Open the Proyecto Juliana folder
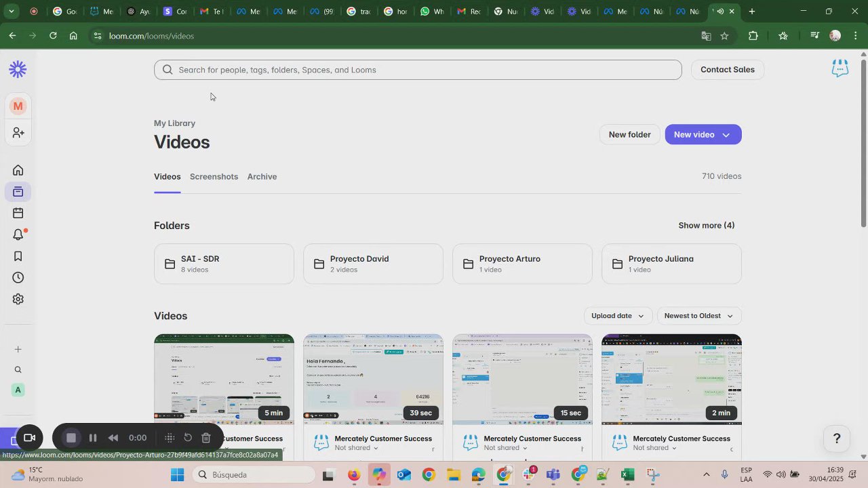The width and height of the screenshot is (868, 488). [x=671, y=264]
